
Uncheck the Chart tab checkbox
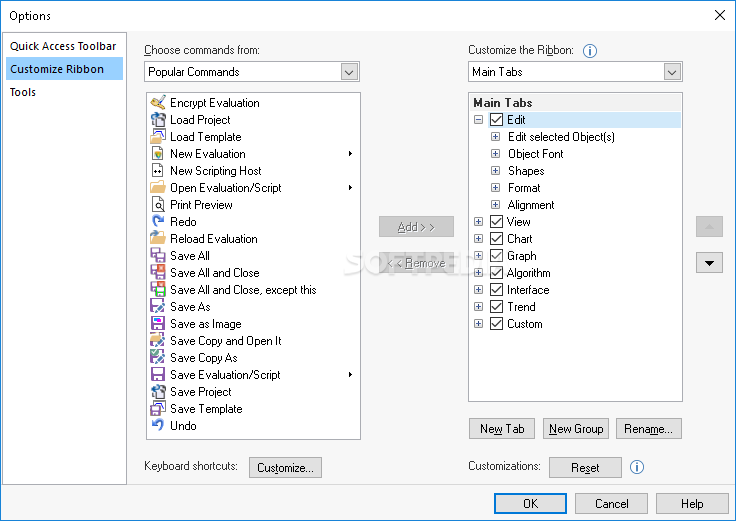coord(496,239)
